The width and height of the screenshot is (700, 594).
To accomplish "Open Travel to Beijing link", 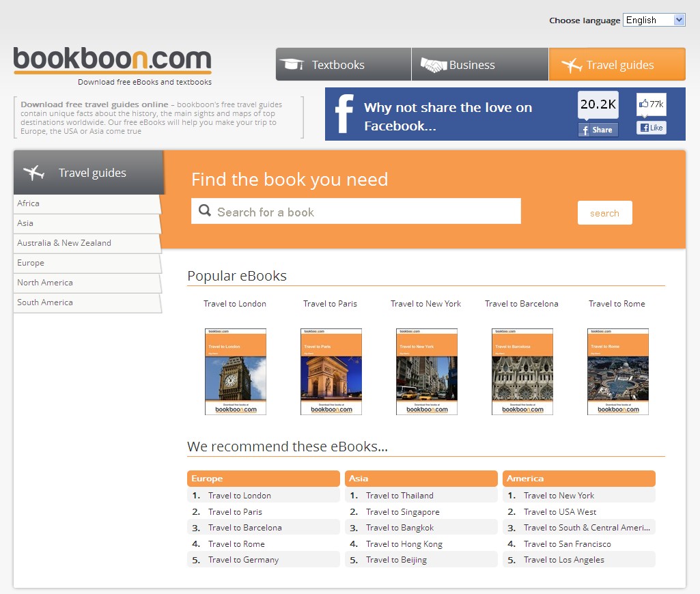I will tap(396, 560).
